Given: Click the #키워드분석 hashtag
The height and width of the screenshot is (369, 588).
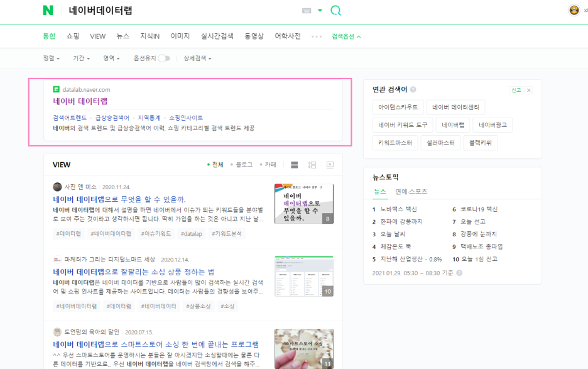Looking at the screenshot, I should click(x=227, y=233).
